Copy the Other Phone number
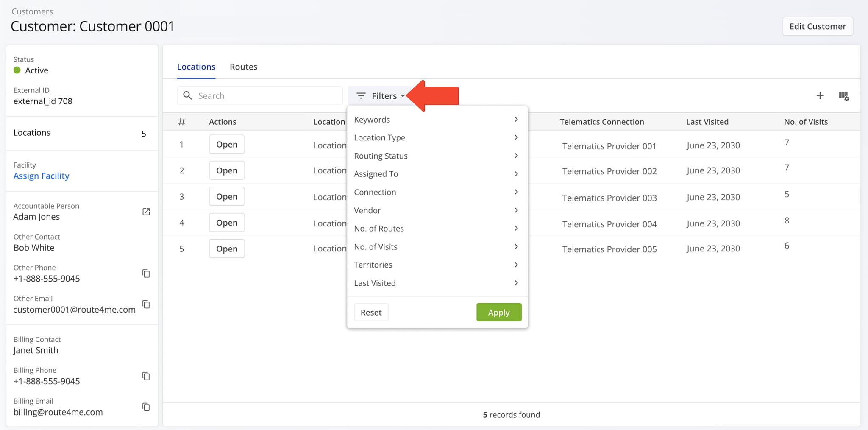Screen dimensions: 868x430 [x=146, y=274]
